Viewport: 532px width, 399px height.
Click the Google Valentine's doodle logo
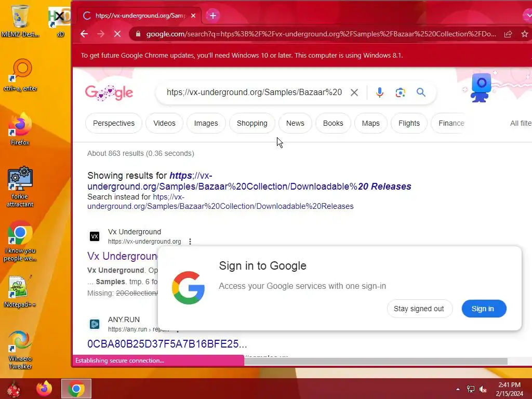point(109,92)
